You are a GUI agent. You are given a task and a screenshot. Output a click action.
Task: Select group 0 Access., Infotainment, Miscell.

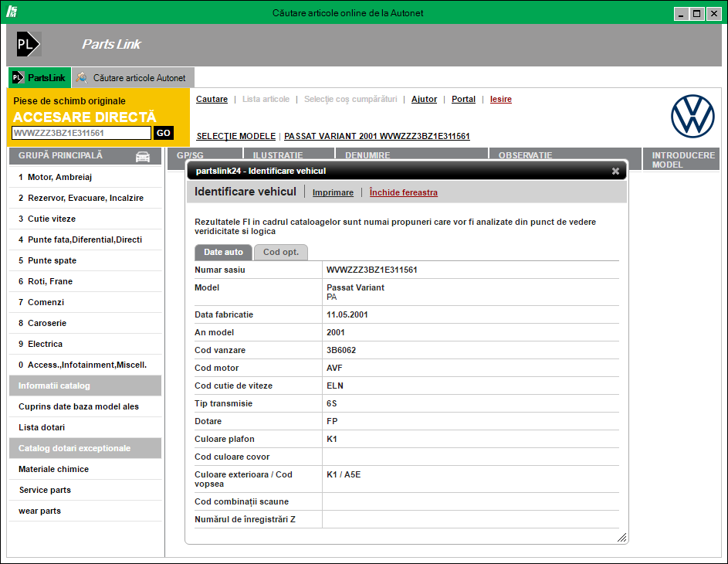pos(86,365)
